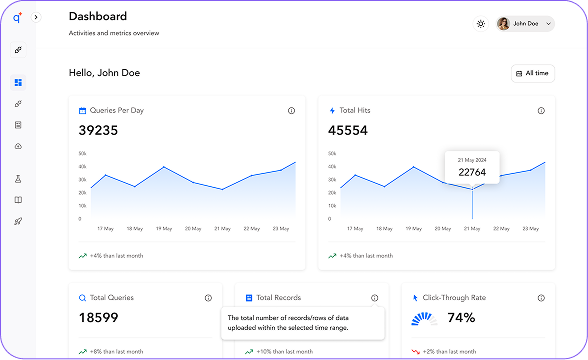Viewport: 588px width, 360px height.
Task: Click info icon on Total Queries card
Action: click(208, 298)
